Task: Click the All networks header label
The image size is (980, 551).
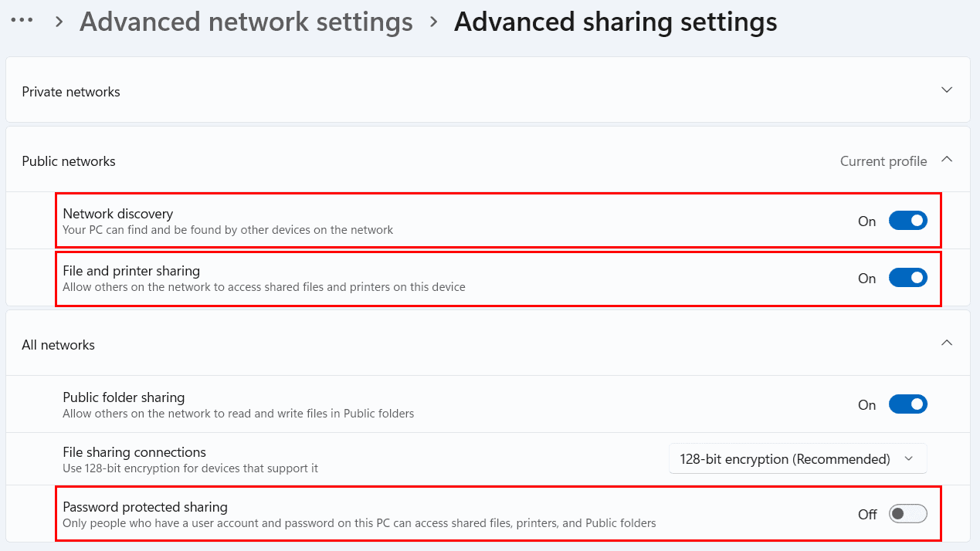Action: 59,345
